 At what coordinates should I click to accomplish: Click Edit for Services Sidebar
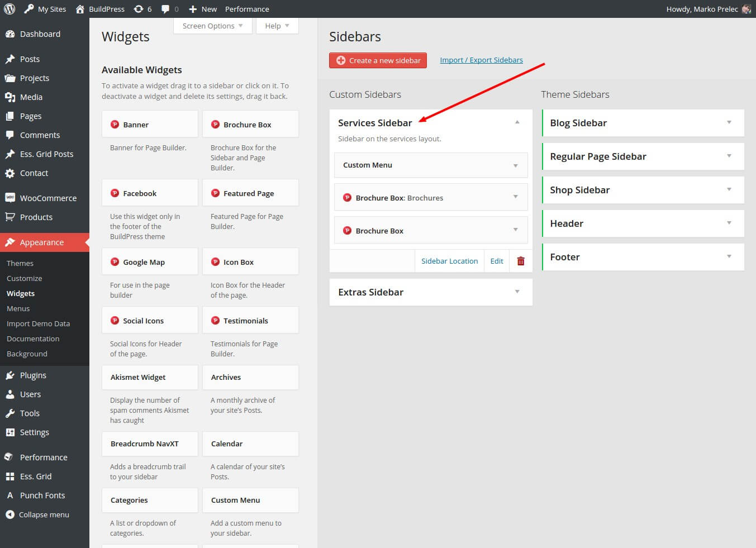(497, 261)
